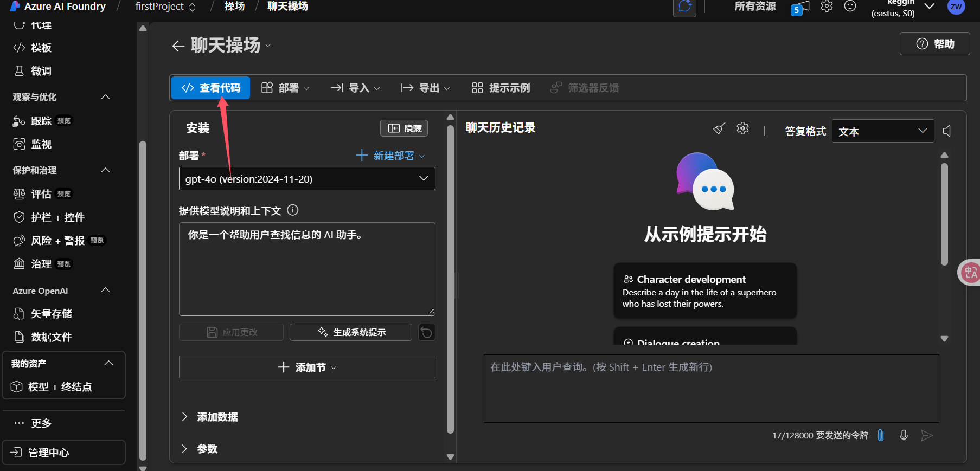Expand the account directory chevron
The height and width of the screenshot is (471, 980).
(930, 7)
